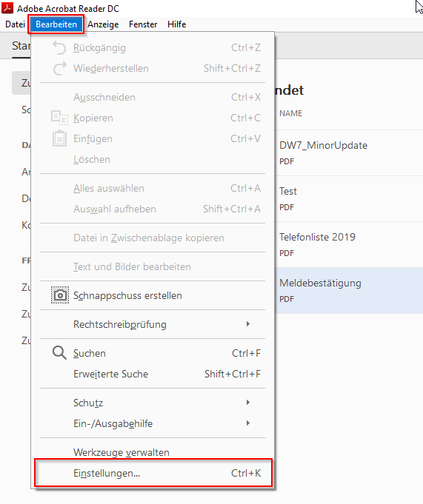Click the NAME column header
423x504 pixels.
(x=291, y=113)
